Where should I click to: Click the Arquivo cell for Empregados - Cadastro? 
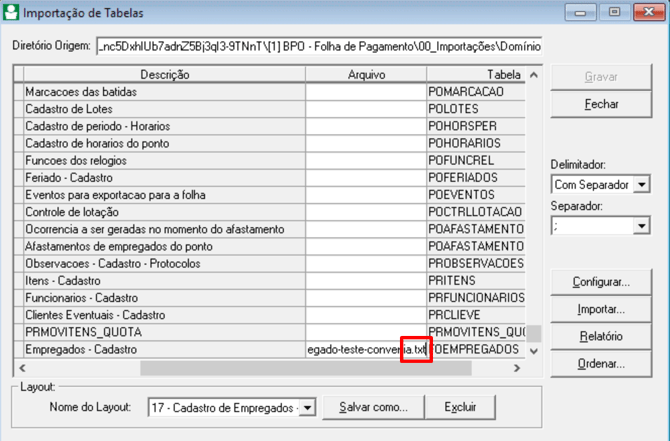point(366,350)
